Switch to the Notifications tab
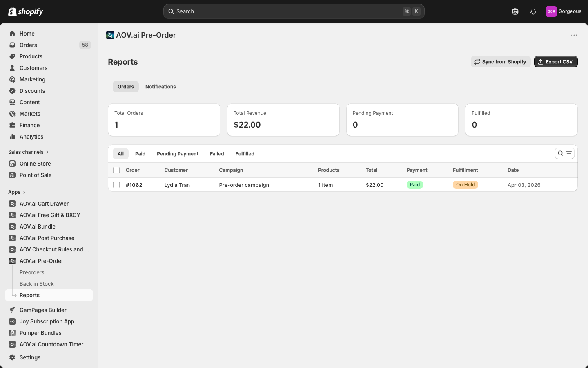The height and width of the screenshot is (368, 588). click(x=160, y=87)
